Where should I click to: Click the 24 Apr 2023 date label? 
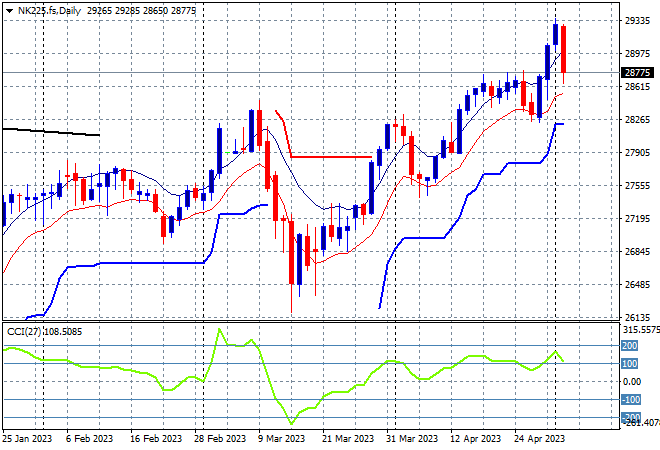[x=539, y=439]
